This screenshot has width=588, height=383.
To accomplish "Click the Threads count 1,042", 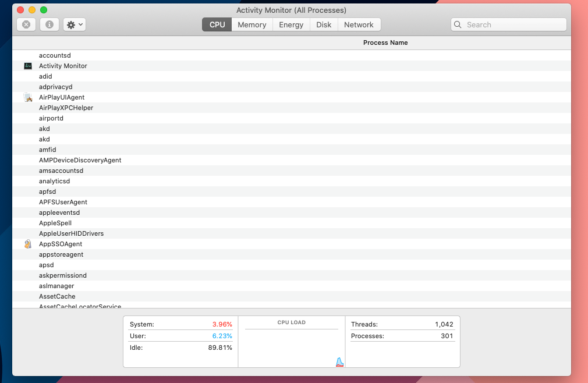I will point(444,325).
